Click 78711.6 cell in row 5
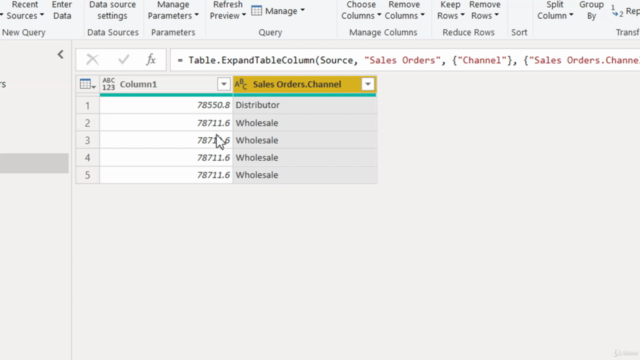The image size is (640, 360). pos(166,175)
